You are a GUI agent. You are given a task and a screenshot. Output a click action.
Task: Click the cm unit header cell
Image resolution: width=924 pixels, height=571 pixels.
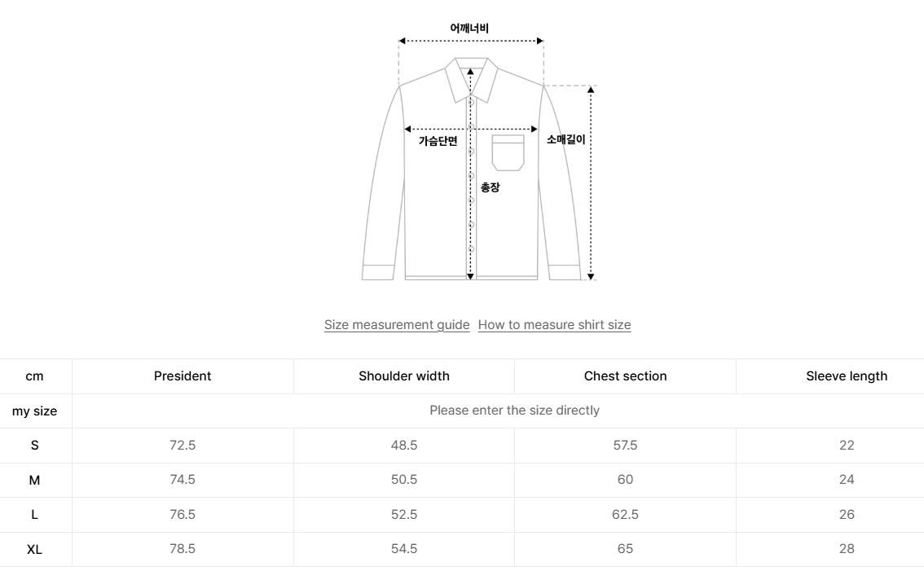35,376
